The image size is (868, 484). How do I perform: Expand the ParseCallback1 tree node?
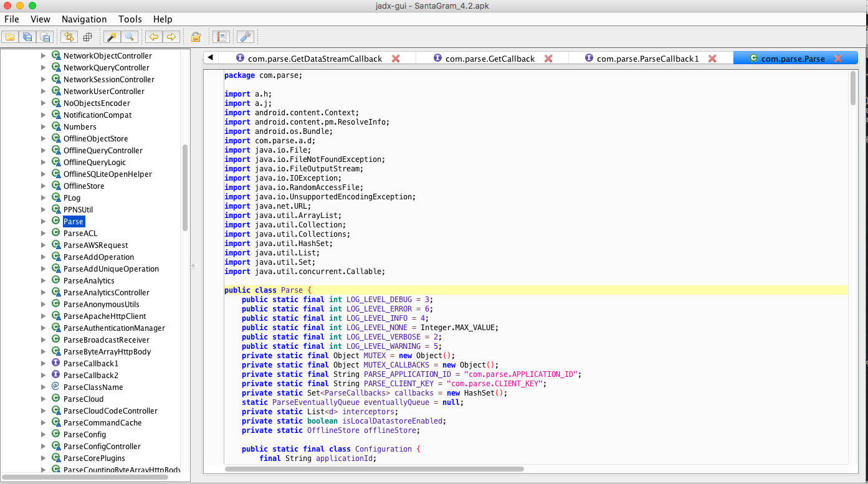click(x=43, y=363)
